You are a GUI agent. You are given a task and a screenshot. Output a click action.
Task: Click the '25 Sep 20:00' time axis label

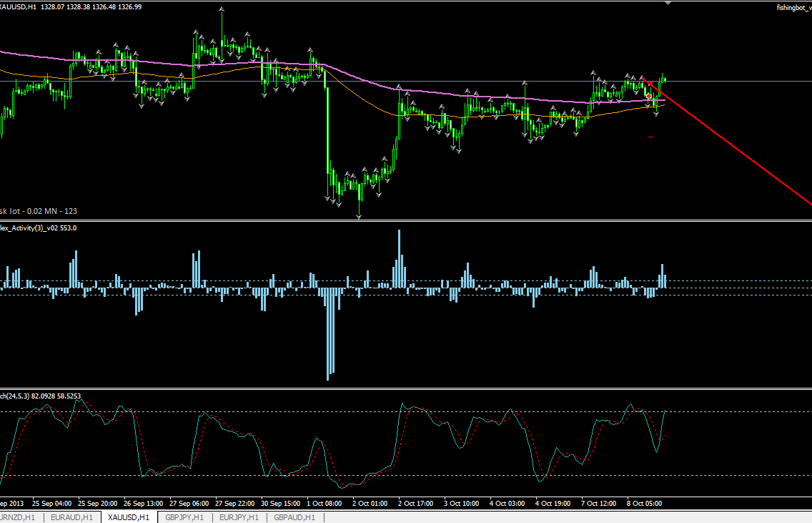97,503
